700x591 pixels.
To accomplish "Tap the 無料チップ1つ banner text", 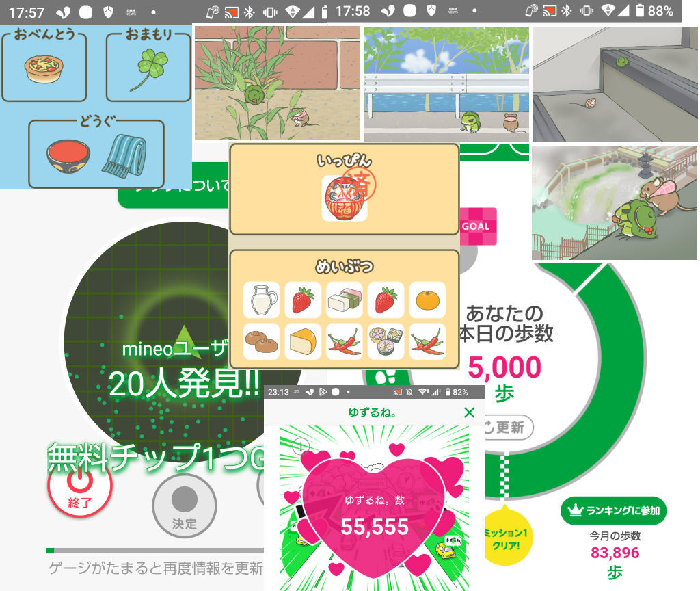I will coord(155,458).
